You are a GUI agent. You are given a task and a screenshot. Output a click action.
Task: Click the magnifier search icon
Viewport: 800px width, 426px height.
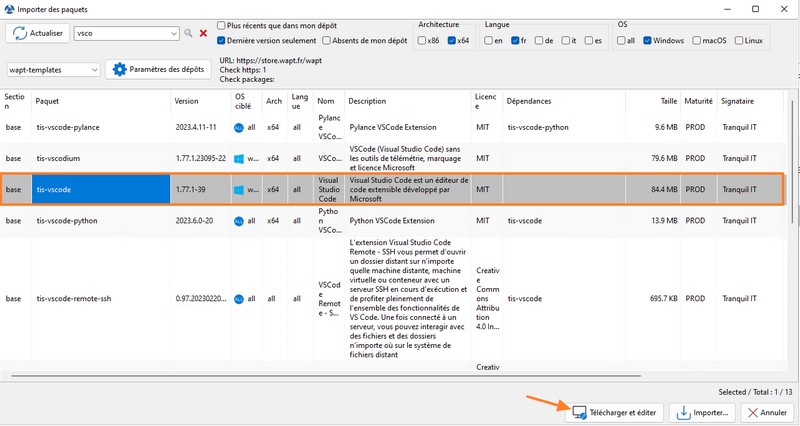point(187,33)
